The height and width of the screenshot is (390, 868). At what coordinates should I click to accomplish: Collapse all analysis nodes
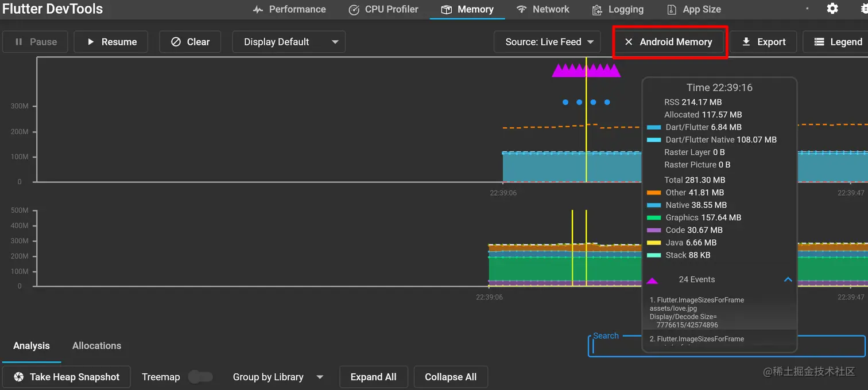click(451, 377)
